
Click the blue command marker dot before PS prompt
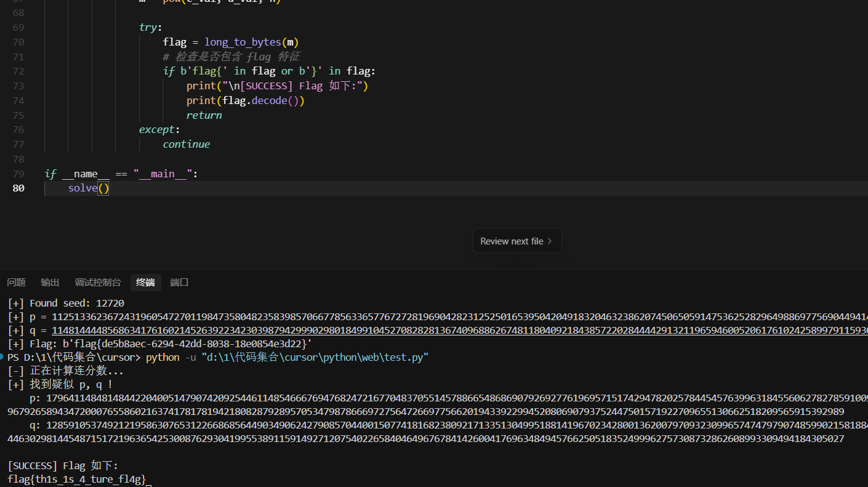[x=2, y=357]
